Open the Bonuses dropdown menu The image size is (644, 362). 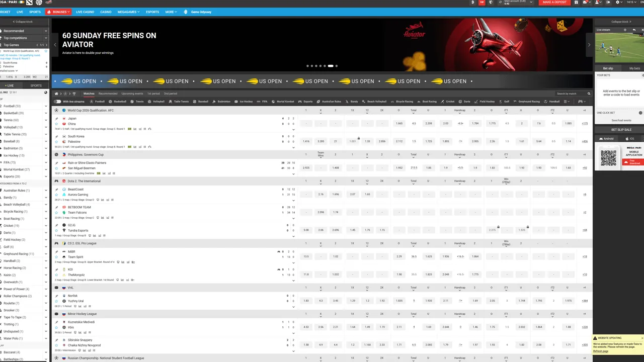click(x=58, y=12)
